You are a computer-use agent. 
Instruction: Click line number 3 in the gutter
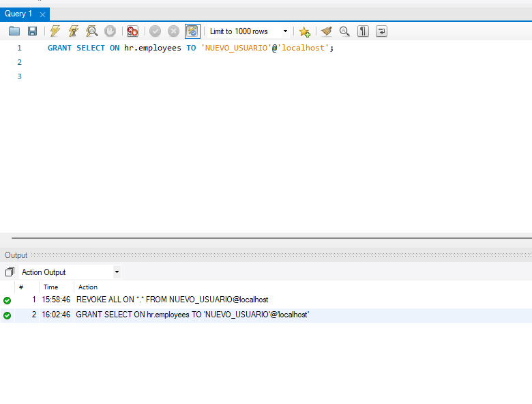pyautogui.click(x=19, y=76)
